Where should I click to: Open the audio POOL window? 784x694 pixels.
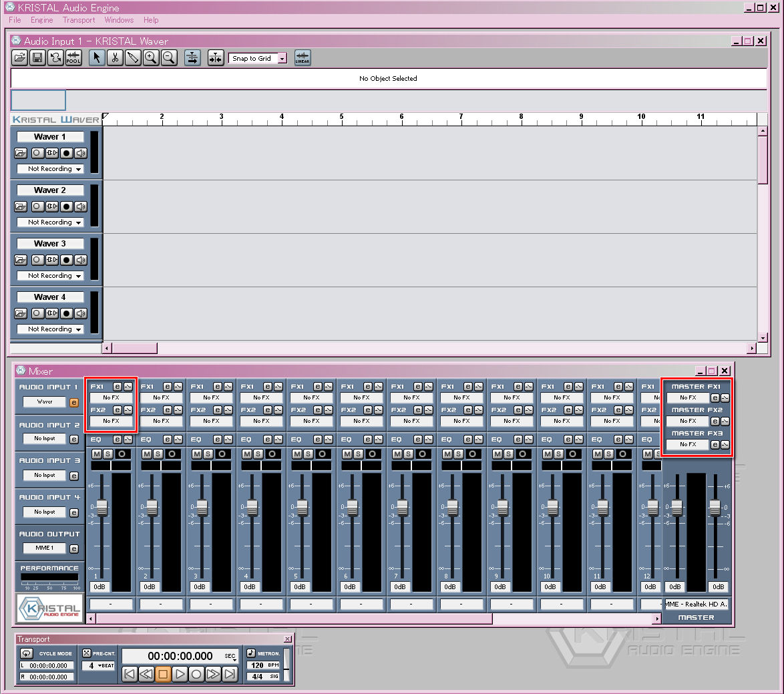tap(73, 58)
